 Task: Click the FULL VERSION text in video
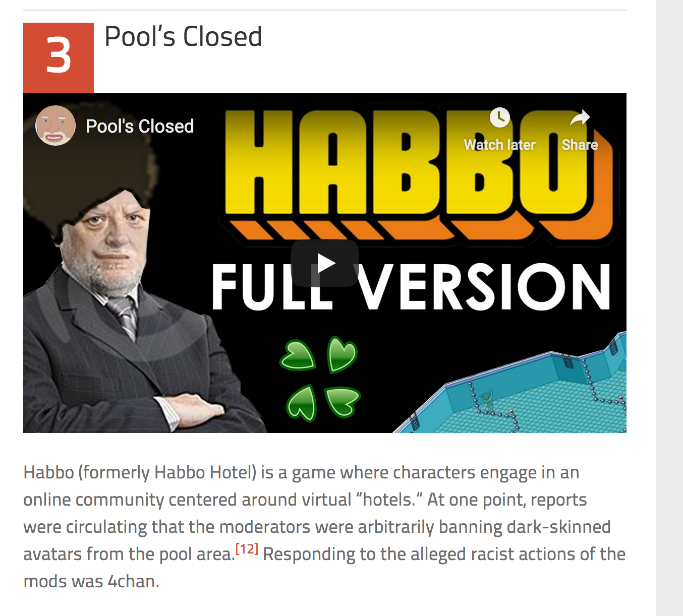pyautogui.click(x=411, y=287)
